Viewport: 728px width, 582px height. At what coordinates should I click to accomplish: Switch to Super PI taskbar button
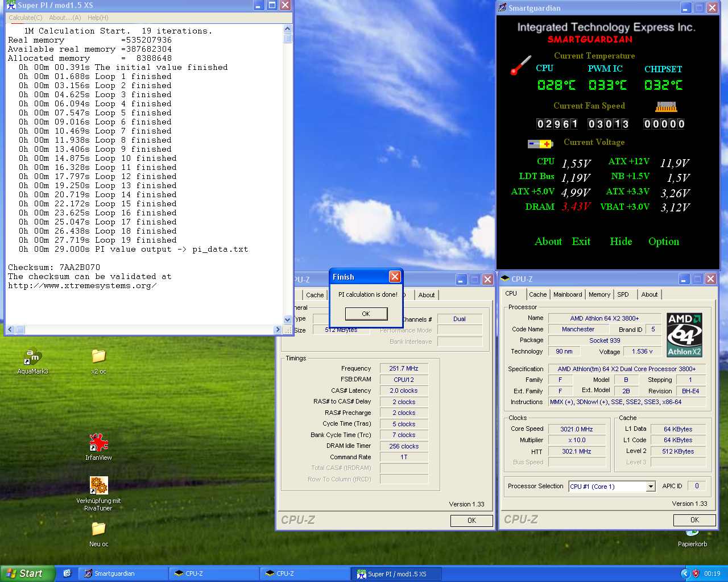tap(396, 573)
